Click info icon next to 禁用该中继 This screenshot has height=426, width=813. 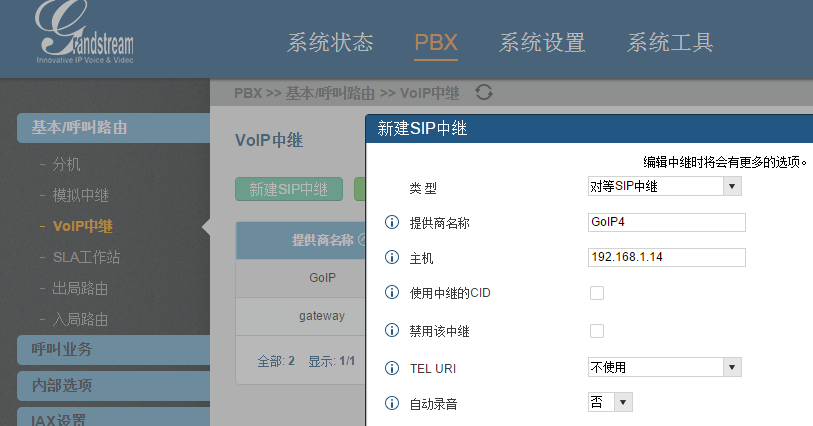click(x=392, y=330)
